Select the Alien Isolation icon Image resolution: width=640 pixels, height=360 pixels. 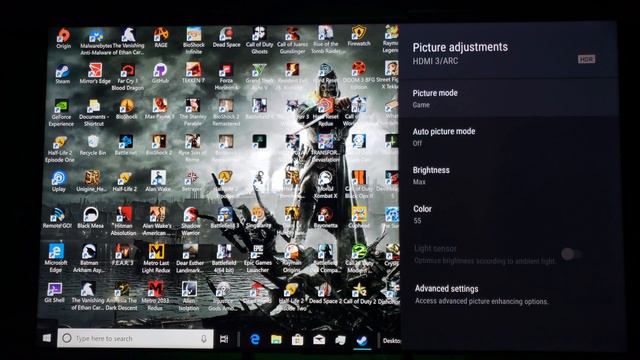[x=189, y=296]
